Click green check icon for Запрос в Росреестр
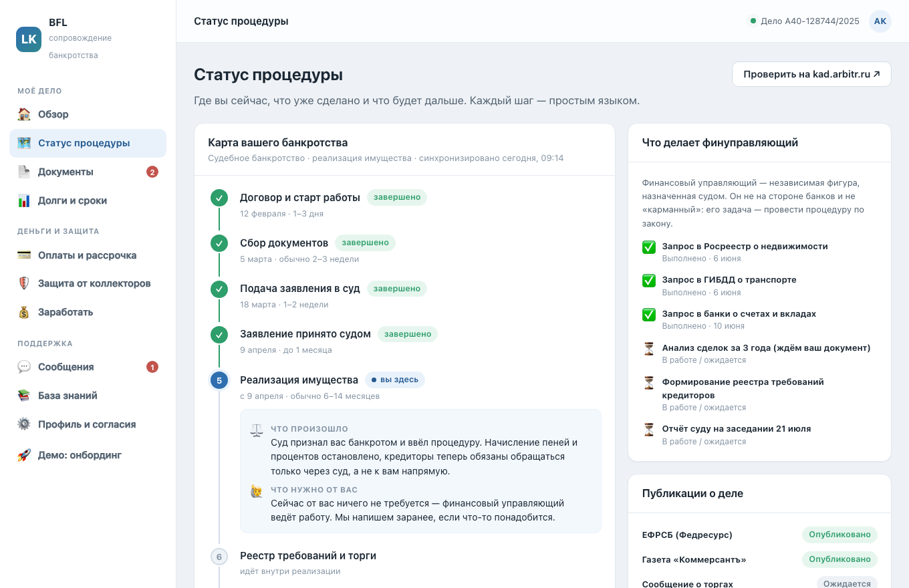Image resolution: width=909 pixels, height=588 pixels. (649, 247)
